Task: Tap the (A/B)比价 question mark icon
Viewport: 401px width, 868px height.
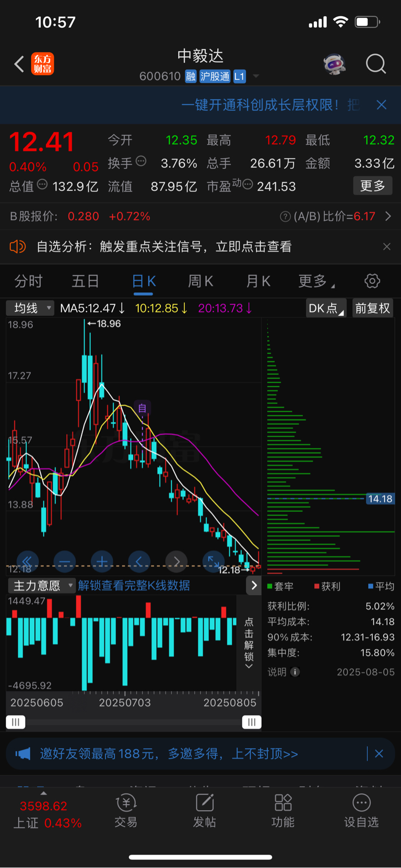Action: [285, 217]
